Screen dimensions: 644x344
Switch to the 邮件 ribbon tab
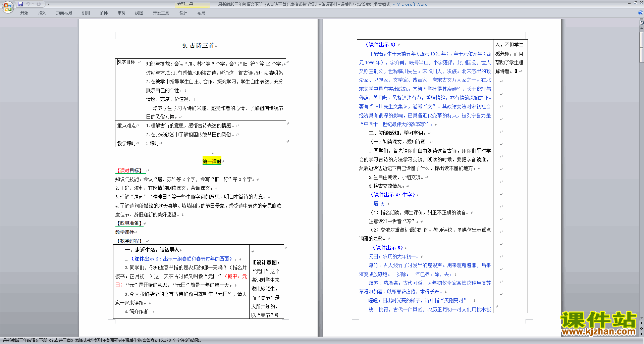click(x=104, y=13)
